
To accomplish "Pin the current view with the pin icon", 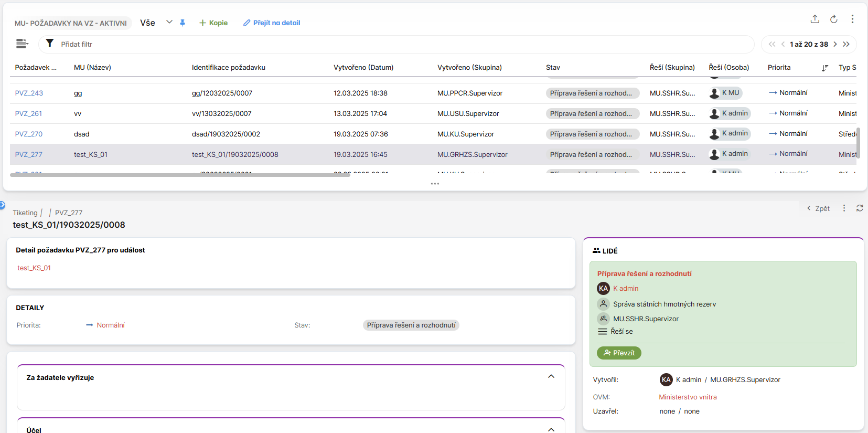I will tap(183, 23).
